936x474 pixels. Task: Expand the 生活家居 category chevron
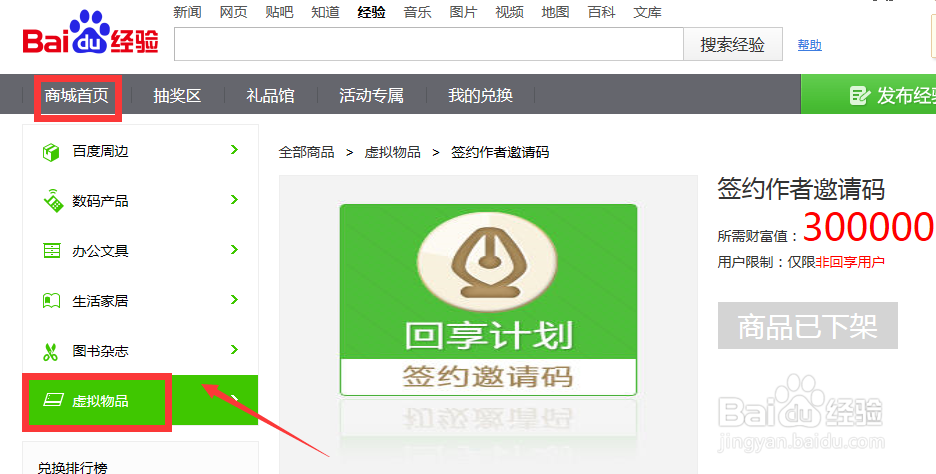point(234,299)
